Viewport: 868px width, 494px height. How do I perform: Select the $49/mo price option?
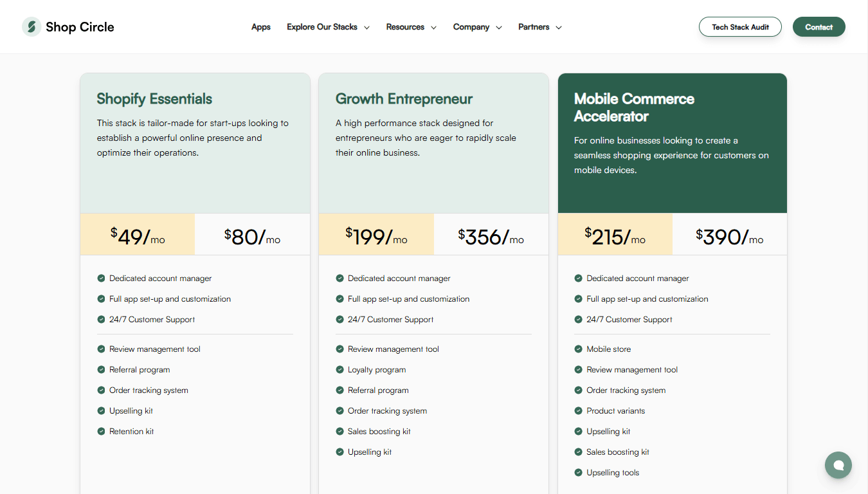pos(138,234)
